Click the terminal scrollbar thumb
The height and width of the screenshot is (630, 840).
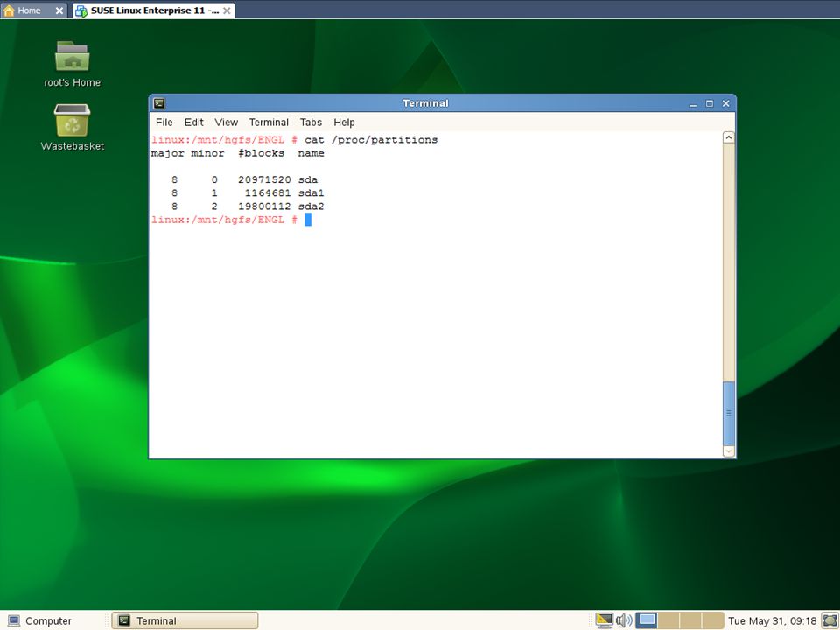pyautogui.click(x=729, y=413)
